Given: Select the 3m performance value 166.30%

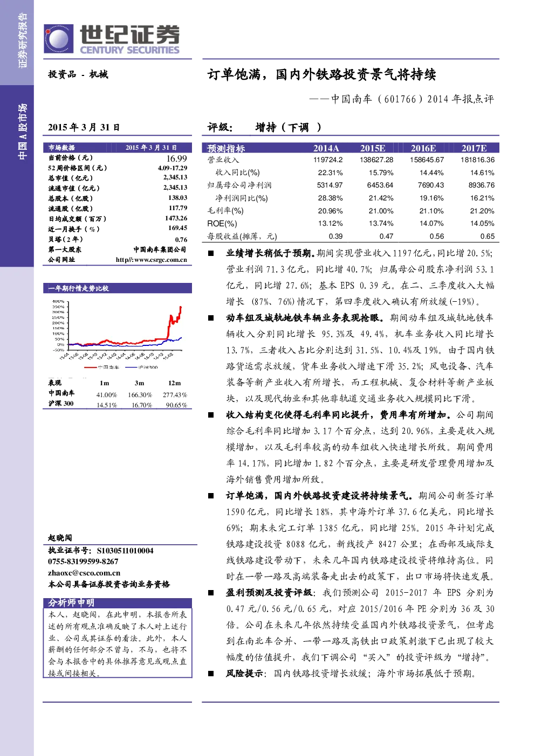Looking at the screenshot, I should click(x=140, y=395).
